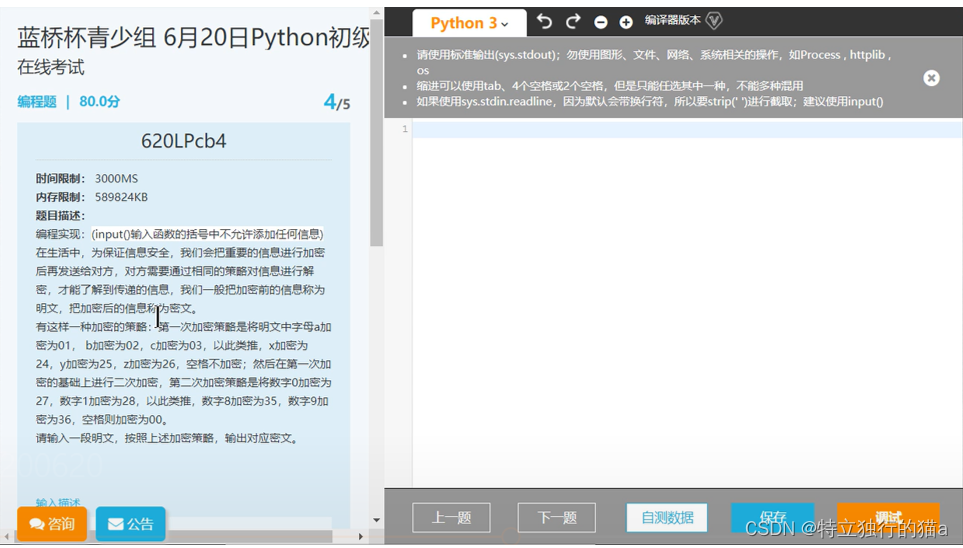The width and height of the screenshot is (963, 548).
Task: Click the undo arrow icon
Action: pyautogui.click(x=544, y=22)
